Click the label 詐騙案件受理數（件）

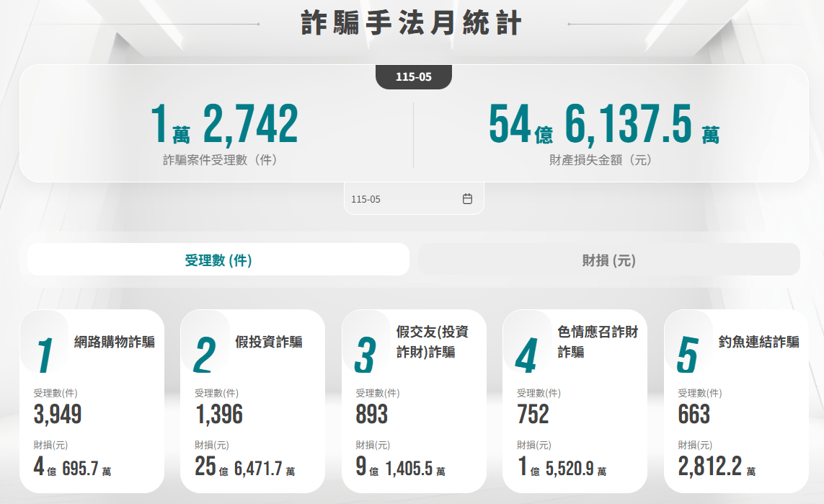coord(220,160)
